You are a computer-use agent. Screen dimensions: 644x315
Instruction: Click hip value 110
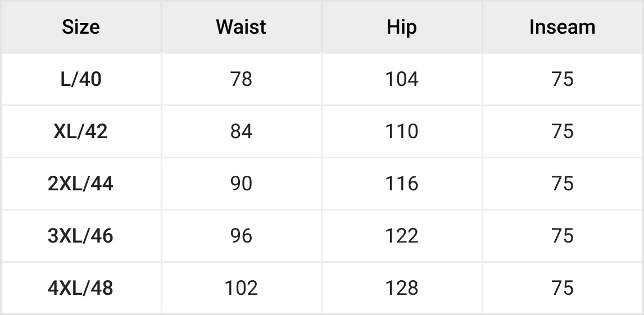(402, 131)
